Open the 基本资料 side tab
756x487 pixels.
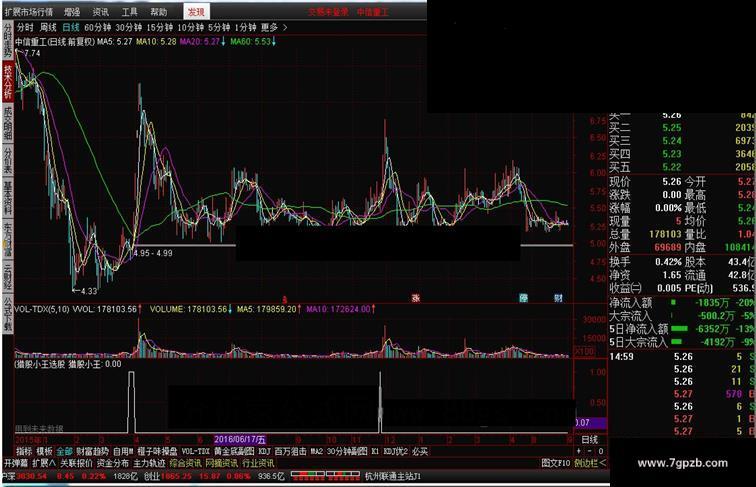click(8, 198)
